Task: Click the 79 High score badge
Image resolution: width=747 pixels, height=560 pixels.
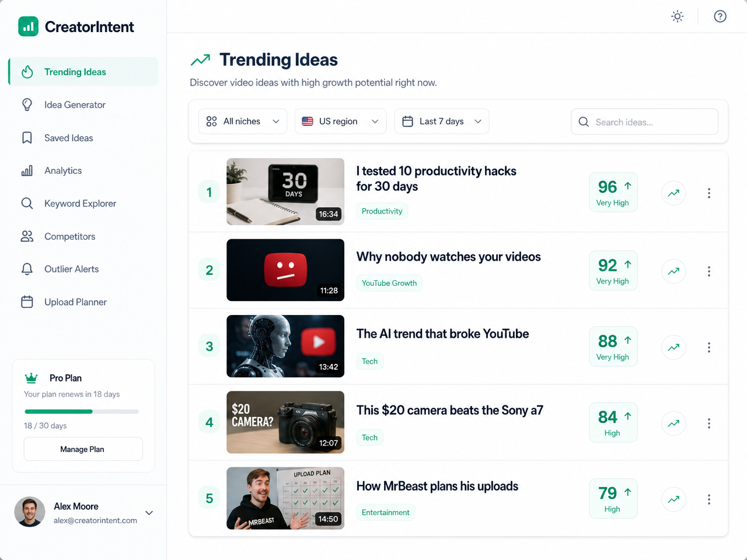Action: tap(613, 499)
